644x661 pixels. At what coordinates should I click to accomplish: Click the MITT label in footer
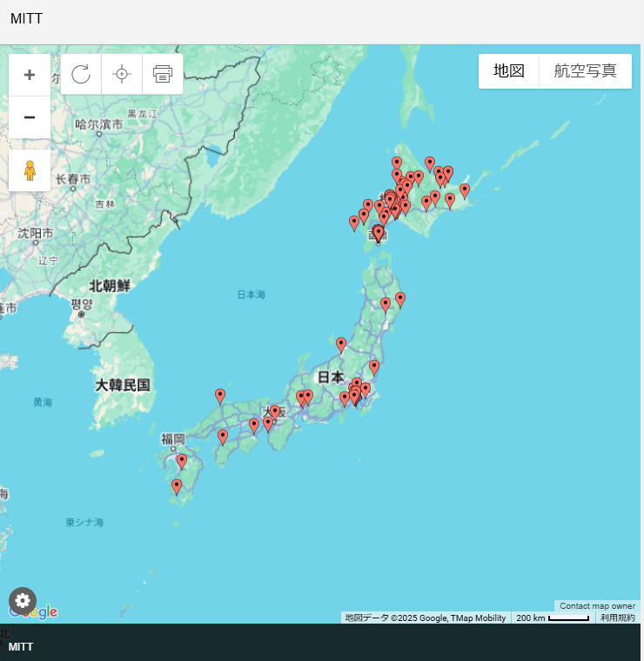pyautogui.click(x=21, y=647)
